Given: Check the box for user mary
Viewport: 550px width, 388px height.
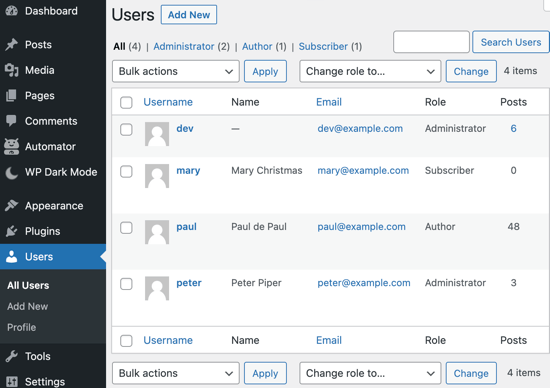Looking at the screenshot, I should [x=126, y=172].
